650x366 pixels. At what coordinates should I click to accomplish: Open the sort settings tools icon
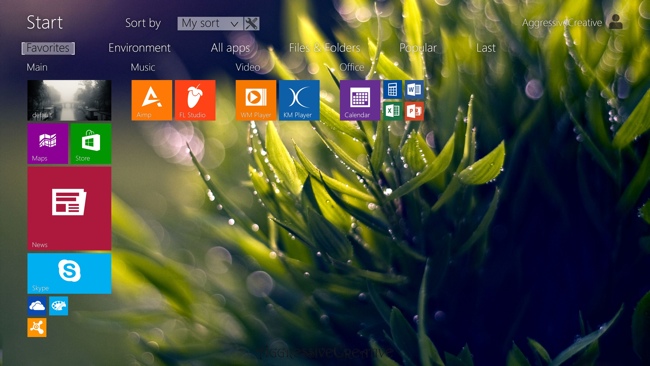tap(251, 24)
